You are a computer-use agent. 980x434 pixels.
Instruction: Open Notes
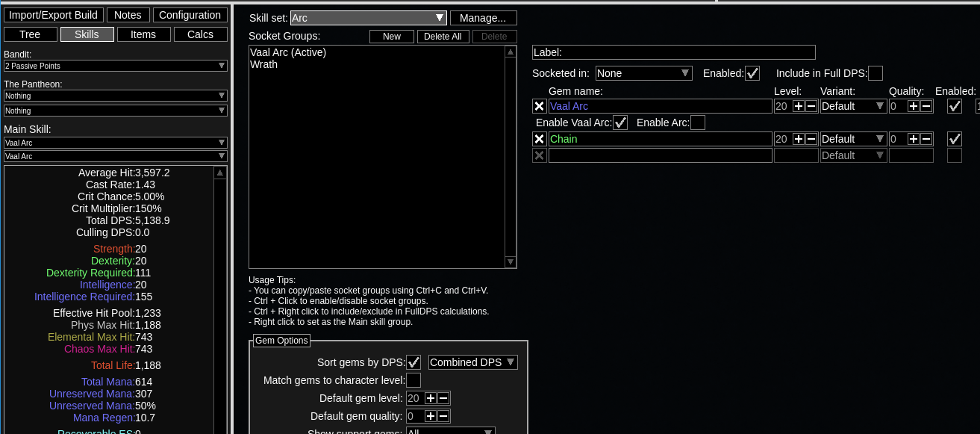[x=128, y=15]
